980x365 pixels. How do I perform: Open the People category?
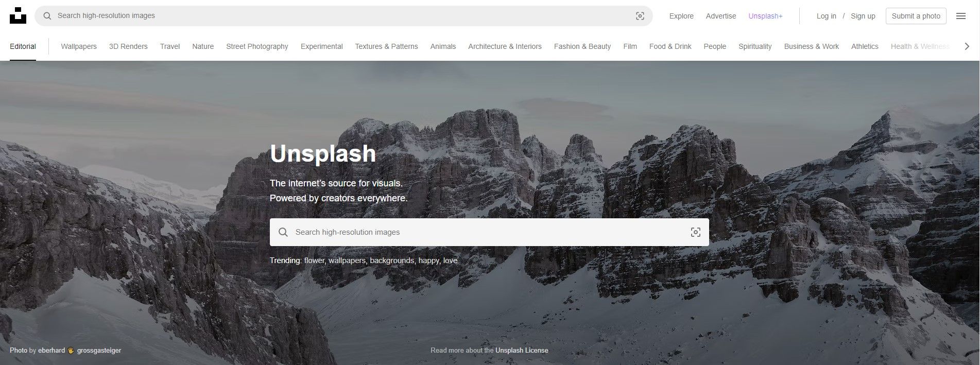pyautogui.click(x=715, y=46)
